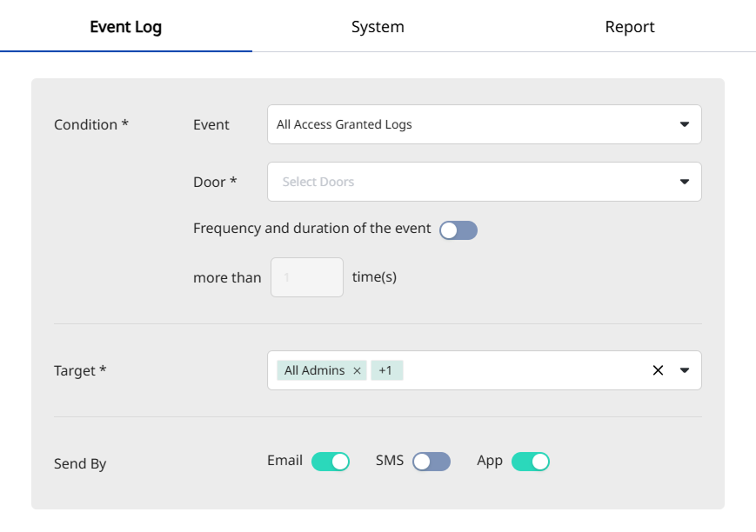The height and width of the screenshot is (532, 756).
Task: Select the Event Log tab
Action: [x=126, y=27]
